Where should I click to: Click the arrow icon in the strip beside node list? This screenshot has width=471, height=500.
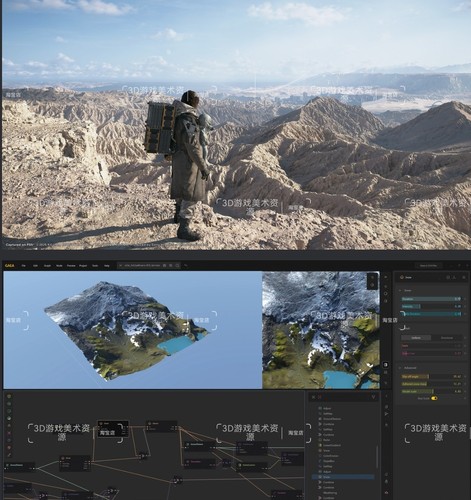[x=386, y=414]
